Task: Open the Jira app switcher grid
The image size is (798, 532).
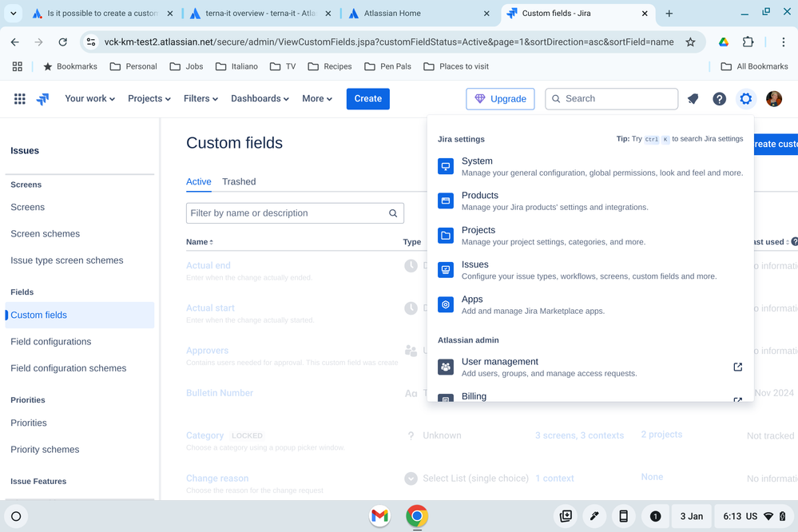Action: click(19, 99)
